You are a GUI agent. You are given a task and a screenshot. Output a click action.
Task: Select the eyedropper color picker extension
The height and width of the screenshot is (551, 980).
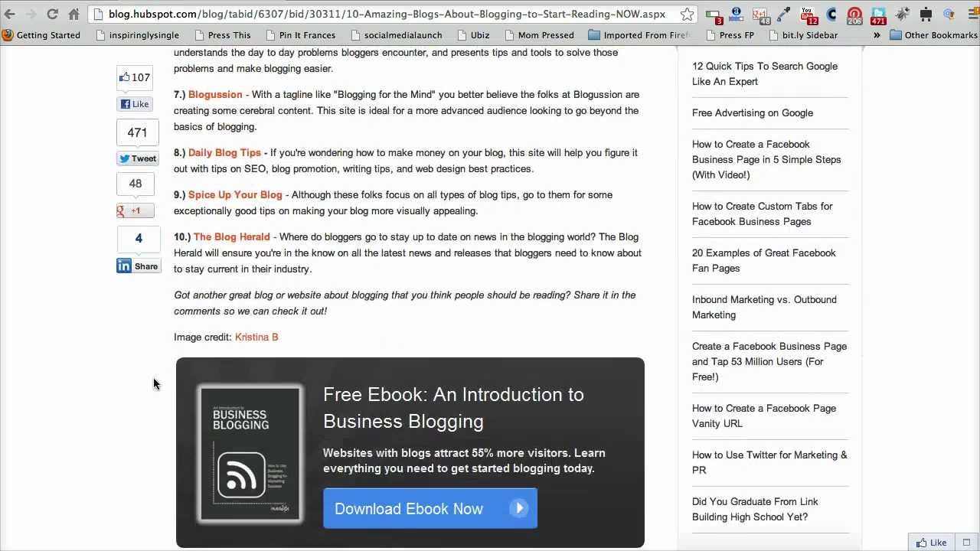pos(784,14)
